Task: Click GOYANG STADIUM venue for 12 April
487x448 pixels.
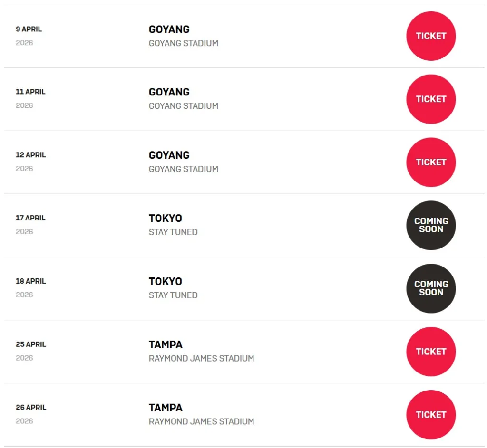Action: pos(184,169)
